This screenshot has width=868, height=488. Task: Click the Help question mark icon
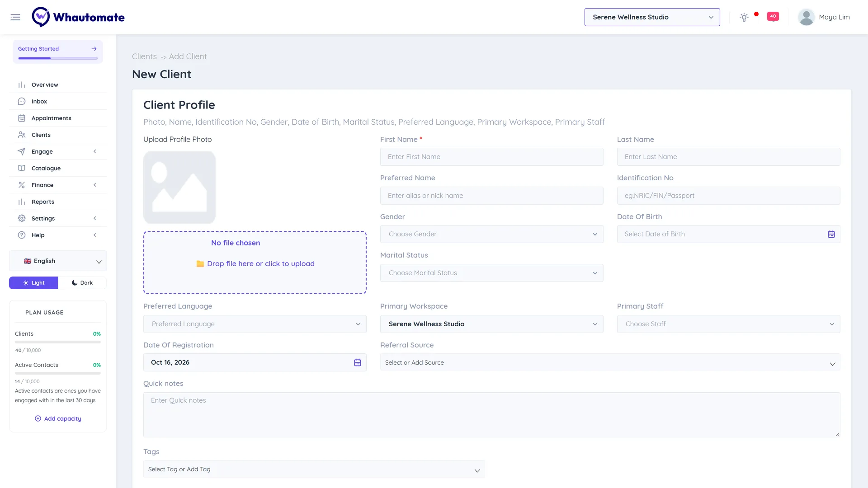[22, 235]
